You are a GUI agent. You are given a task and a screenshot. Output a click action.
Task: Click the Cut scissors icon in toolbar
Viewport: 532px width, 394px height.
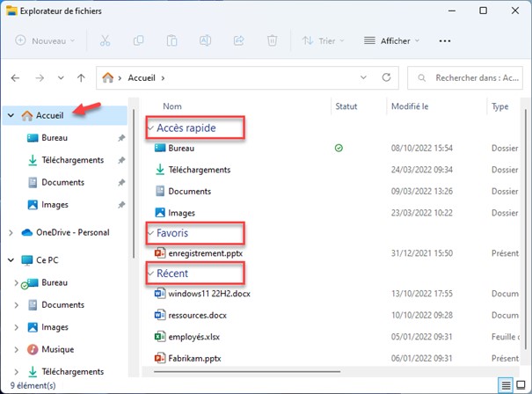pos(106,41)
